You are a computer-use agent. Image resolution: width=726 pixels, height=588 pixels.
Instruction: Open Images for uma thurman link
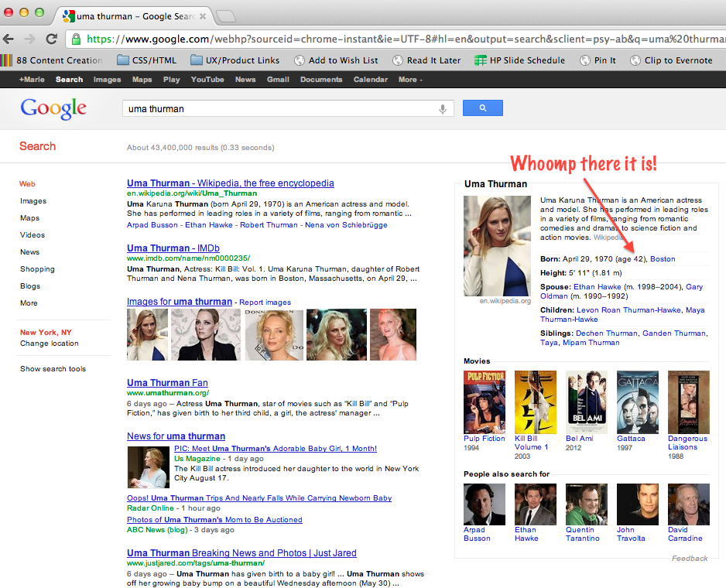pyautogui.click(x=180, y=302)
